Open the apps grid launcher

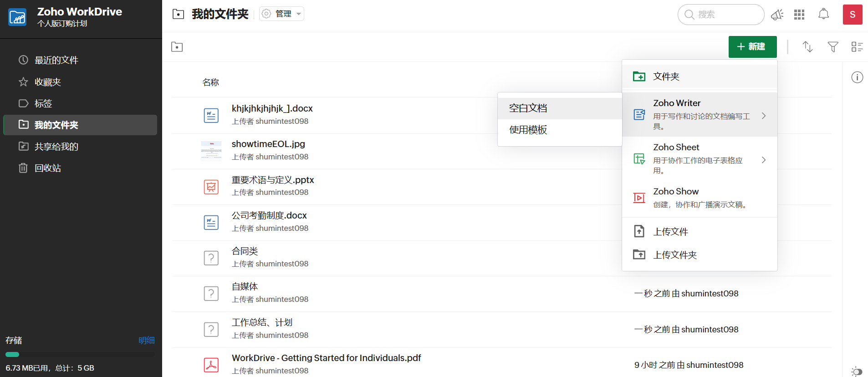[x=799, y=15]
